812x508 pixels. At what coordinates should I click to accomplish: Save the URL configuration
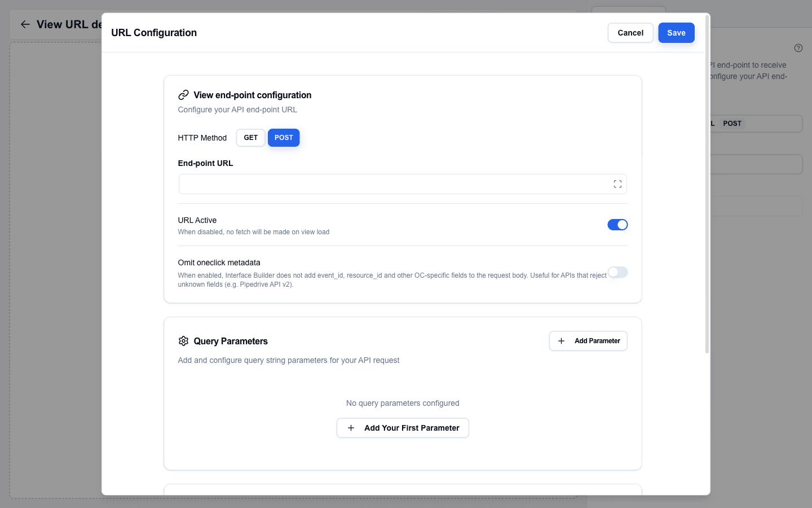coord(676,33)
